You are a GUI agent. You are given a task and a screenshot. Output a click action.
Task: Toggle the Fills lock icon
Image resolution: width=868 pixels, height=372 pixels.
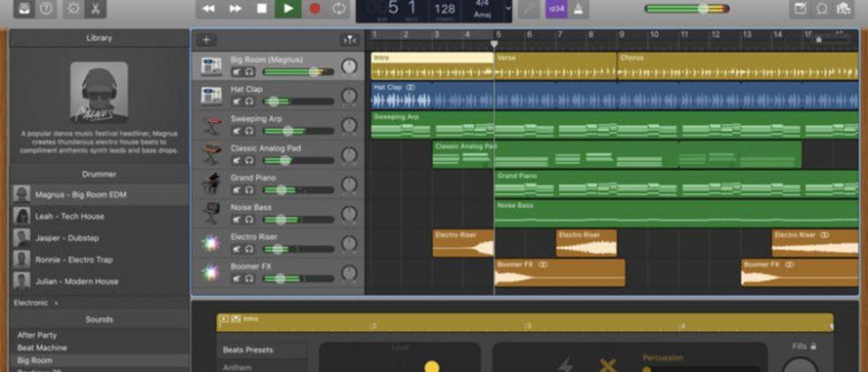point(813,346)
